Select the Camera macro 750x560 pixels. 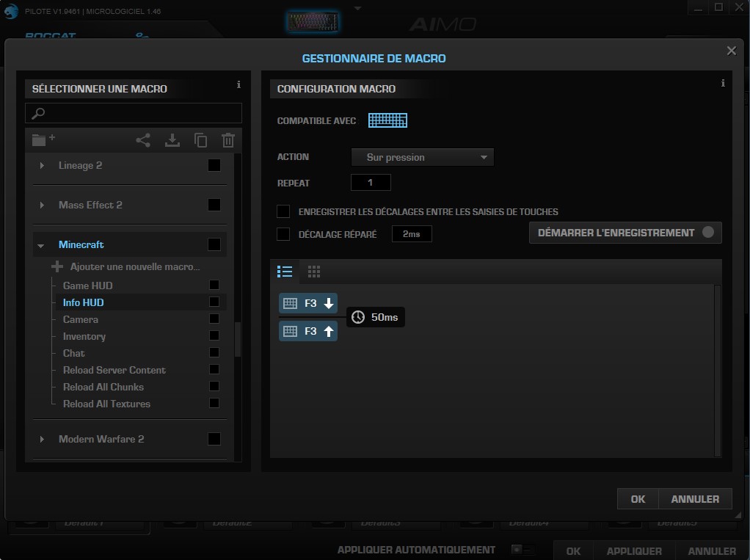[80, 319]
